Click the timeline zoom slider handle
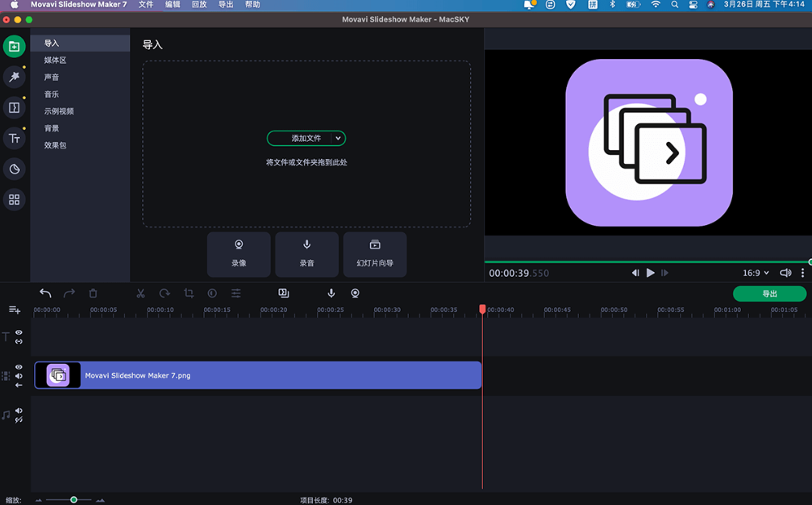 (x=73, y=500)
